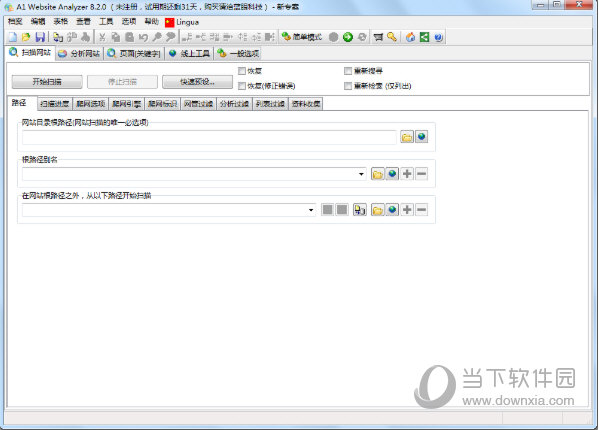The height and width of the screenshot is (430, 599).
Task: Focus the 网站目录根路径 input field
Action: coord(209,137)
